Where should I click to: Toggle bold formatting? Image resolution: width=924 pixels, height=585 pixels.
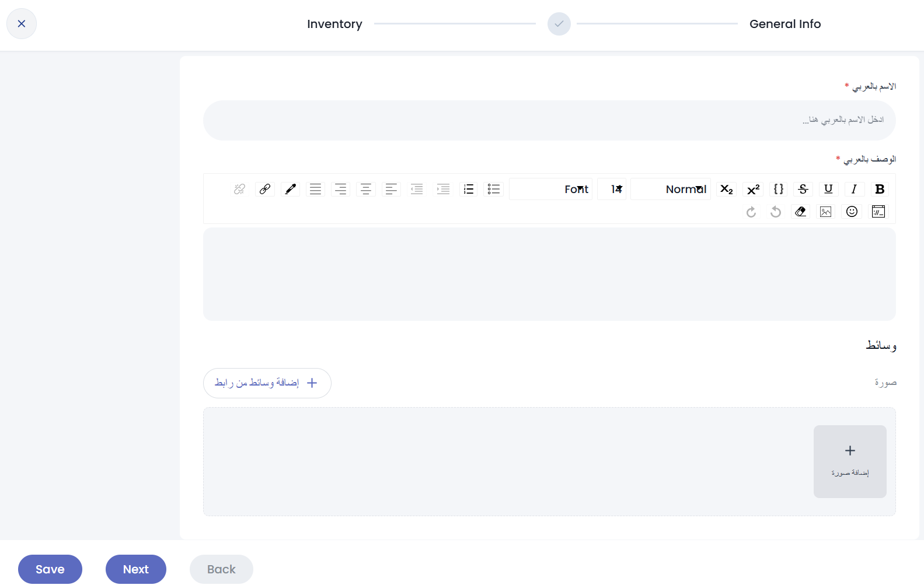(x=880, y=189)
